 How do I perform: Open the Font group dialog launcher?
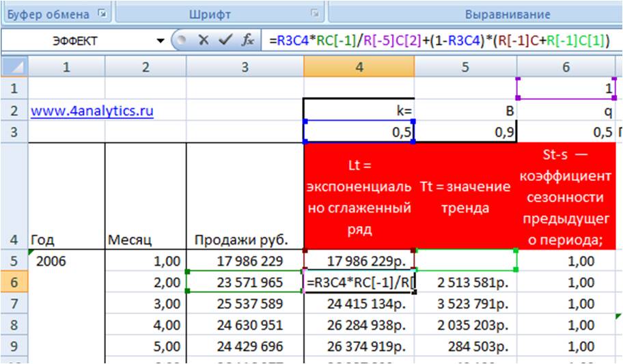(315, 14)
